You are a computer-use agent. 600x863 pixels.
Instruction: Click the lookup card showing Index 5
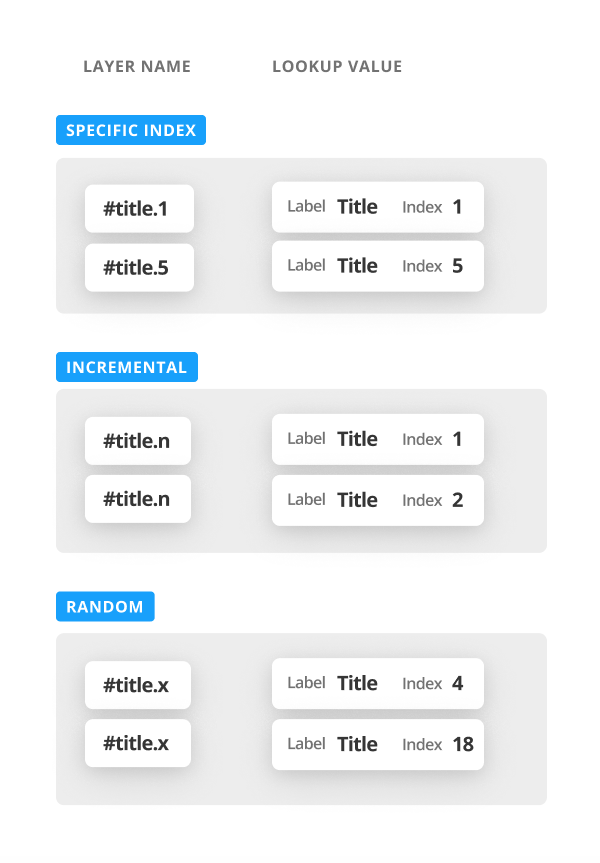tap(377, 266)
